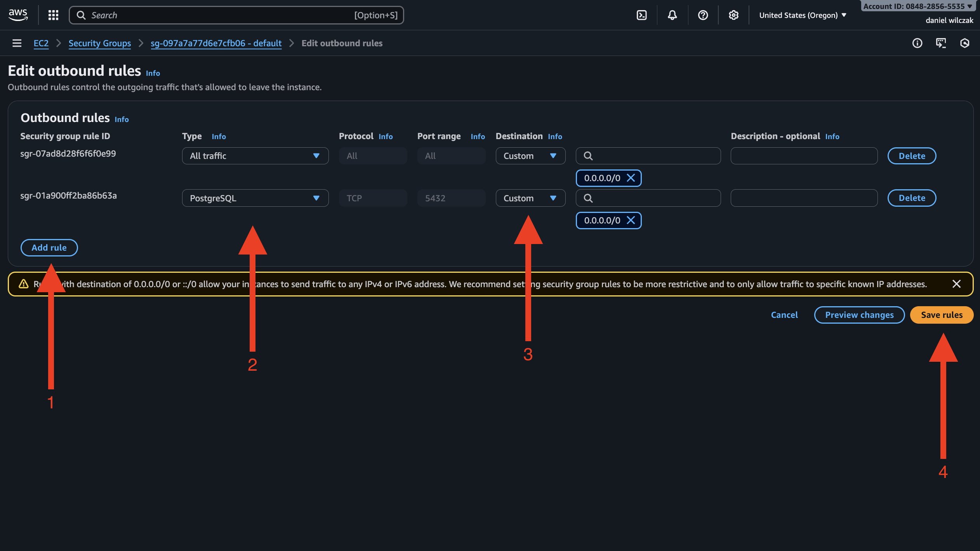Remove 0.0.0.0/0 from the PostgreSQL rule
Screen dimensions: 980x551
tap(631, 220)
